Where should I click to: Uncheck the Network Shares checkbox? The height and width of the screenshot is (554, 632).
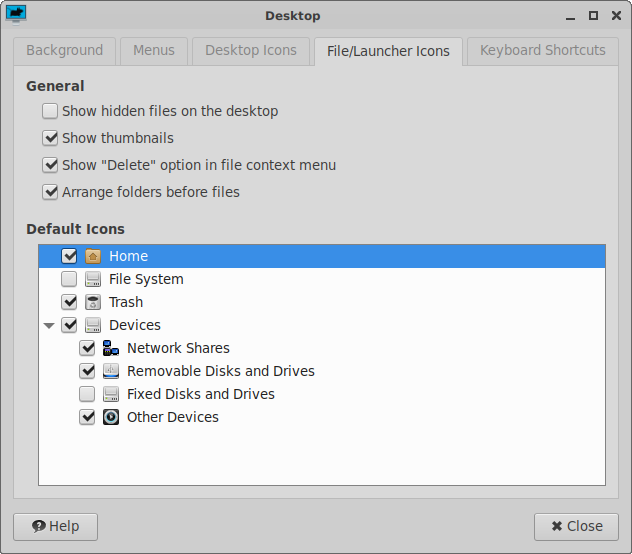point(87,348)
